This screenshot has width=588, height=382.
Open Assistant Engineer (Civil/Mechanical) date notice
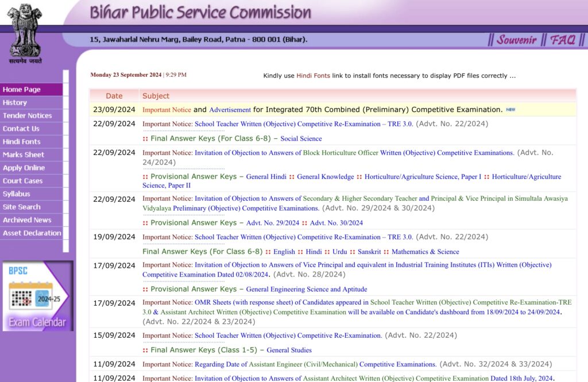315,364
